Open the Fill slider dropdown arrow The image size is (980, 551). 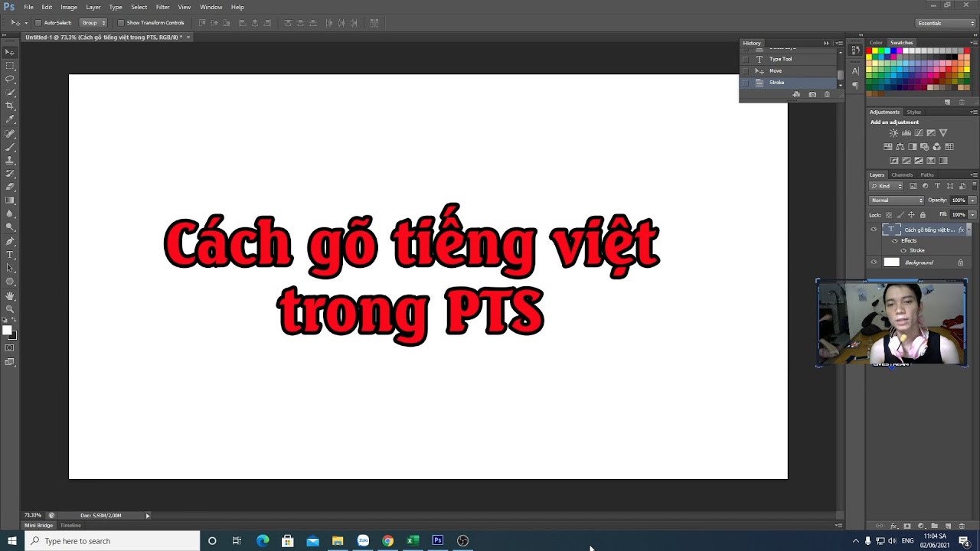coord(972,215)
